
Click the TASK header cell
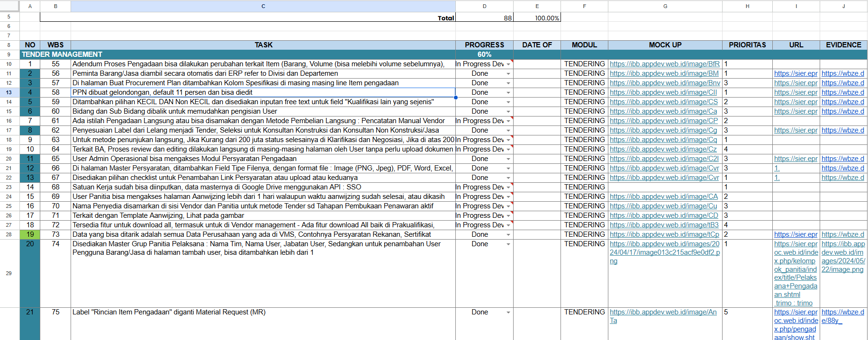pos(263,45)
